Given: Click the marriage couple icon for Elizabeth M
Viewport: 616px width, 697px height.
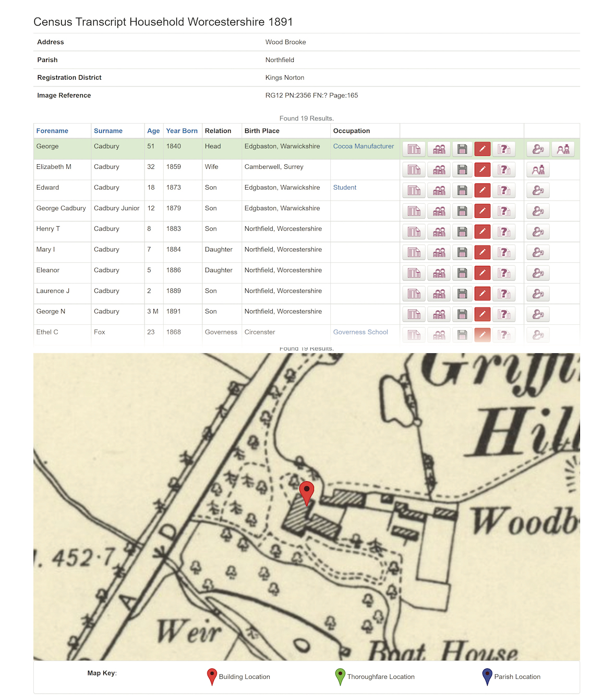Looking at the screenshot, I should pos(538,170).
